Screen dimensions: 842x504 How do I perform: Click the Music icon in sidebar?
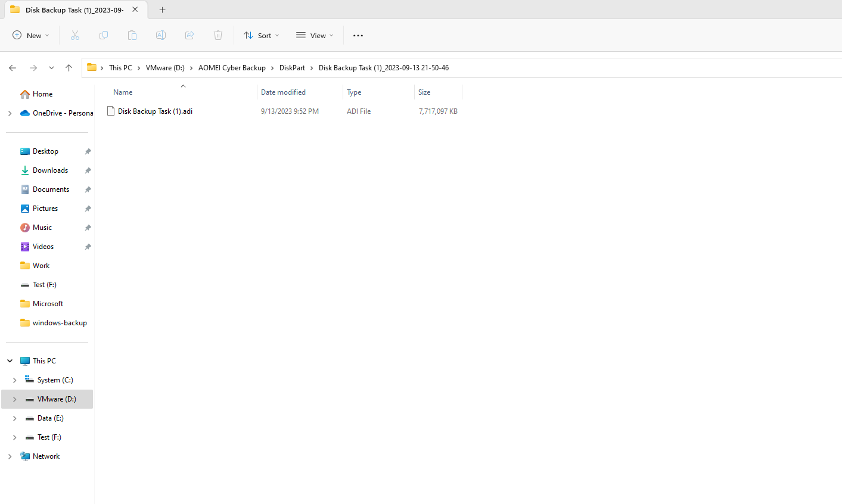coord(25,228)
